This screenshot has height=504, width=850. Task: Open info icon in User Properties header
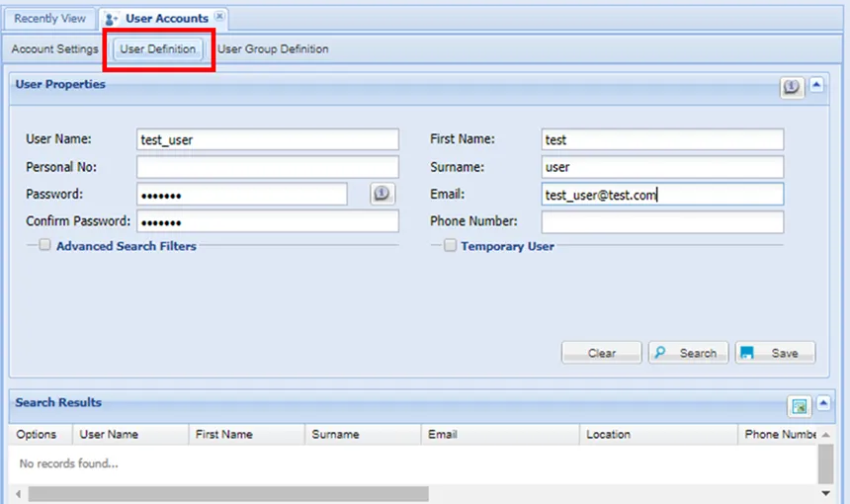792,87
